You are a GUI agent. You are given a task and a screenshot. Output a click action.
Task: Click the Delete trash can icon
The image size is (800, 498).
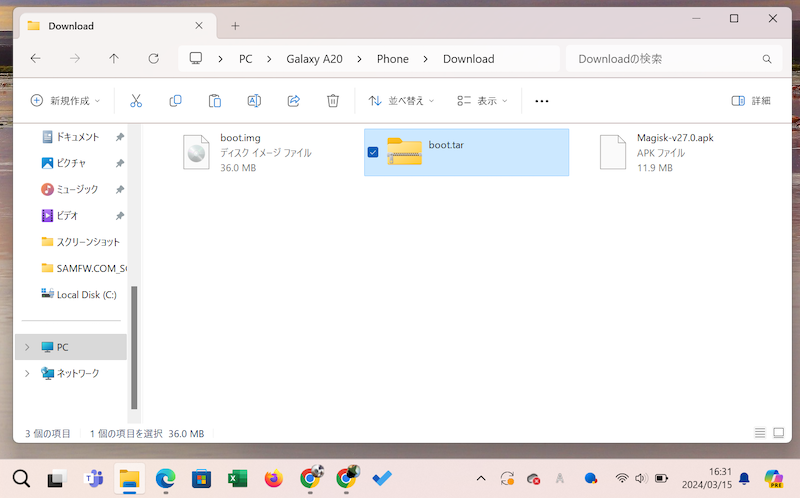point(333,101)
